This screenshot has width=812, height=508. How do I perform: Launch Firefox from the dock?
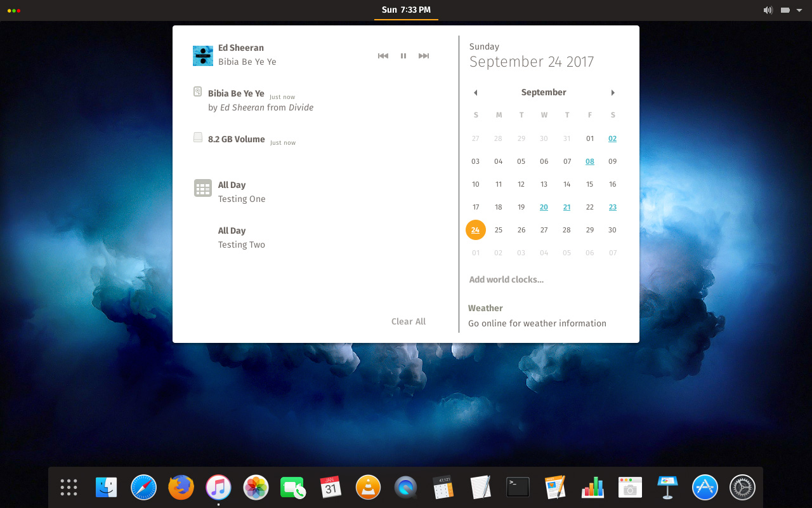181,488
